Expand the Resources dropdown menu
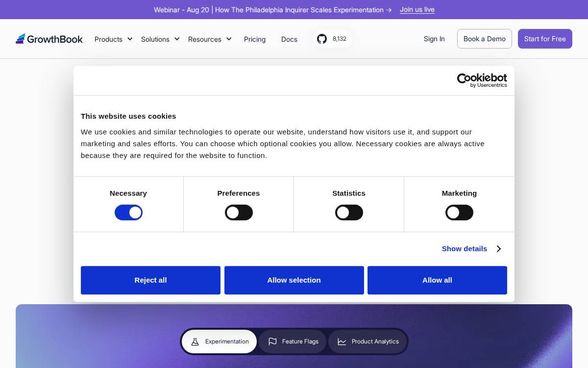Viewport: 588px width, 368px height. pos(210,39)
